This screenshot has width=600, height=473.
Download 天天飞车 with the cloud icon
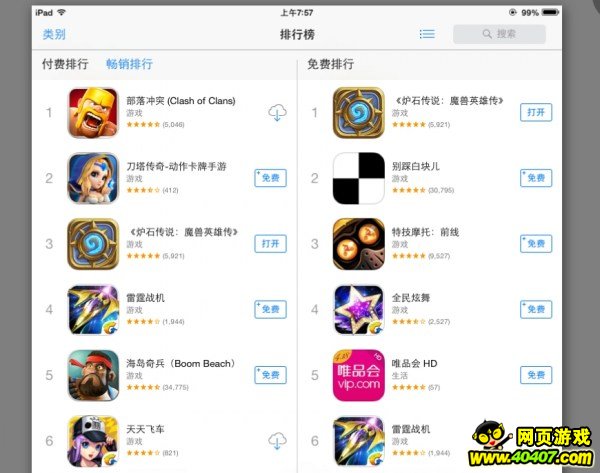[x=277, y=441]
